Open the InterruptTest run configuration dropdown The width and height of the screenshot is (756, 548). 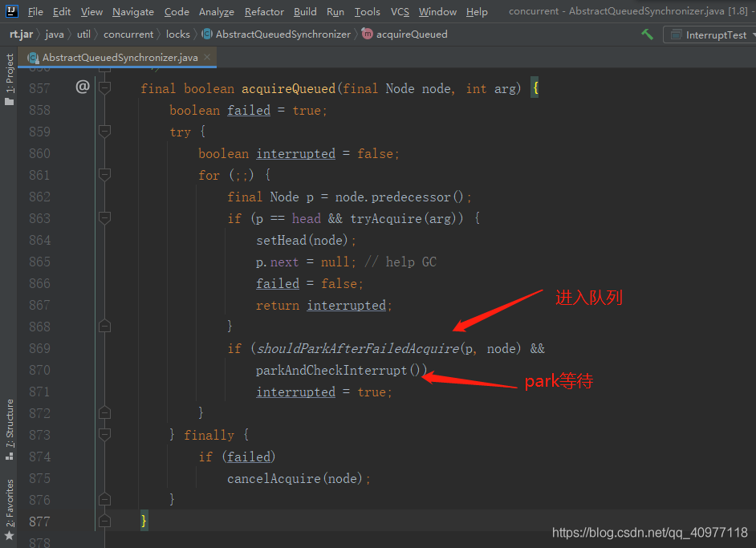(709, 35)
